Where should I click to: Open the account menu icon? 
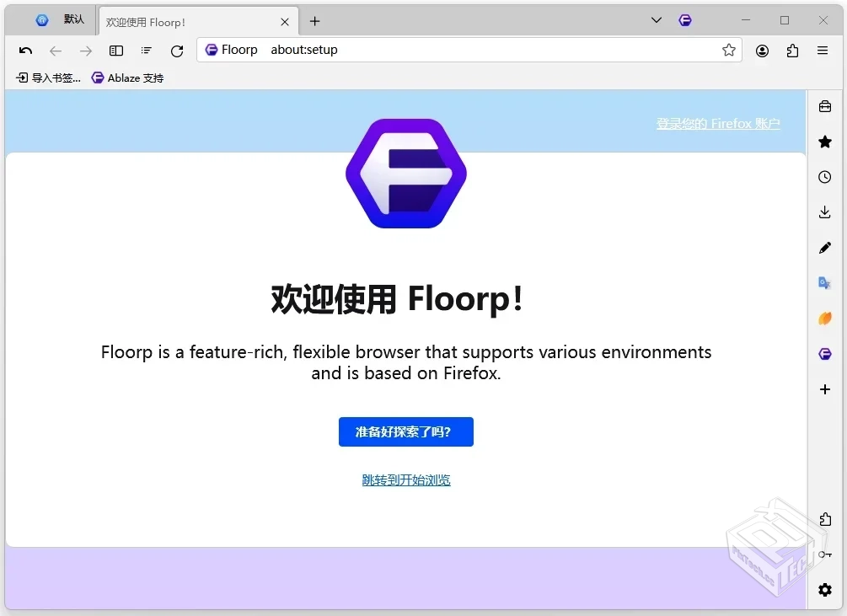[762, 51]
